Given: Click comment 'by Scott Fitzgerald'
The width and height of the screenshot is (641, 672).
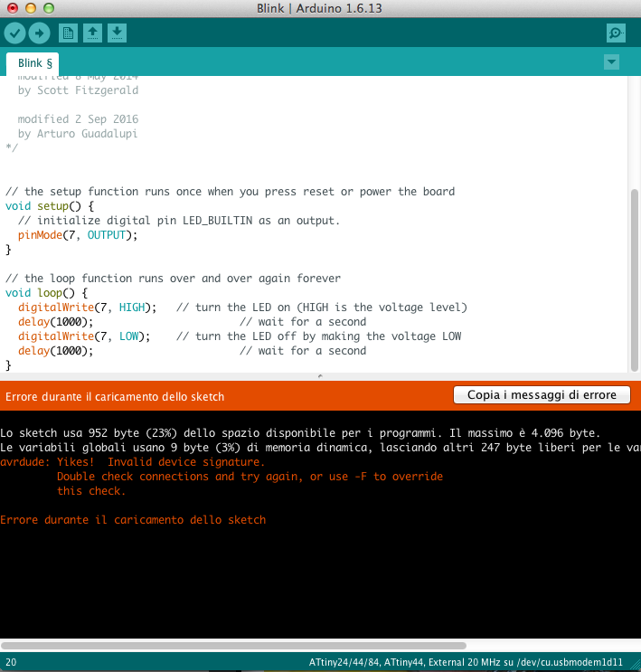Looking at the screenshot, I should click(78, 90).
